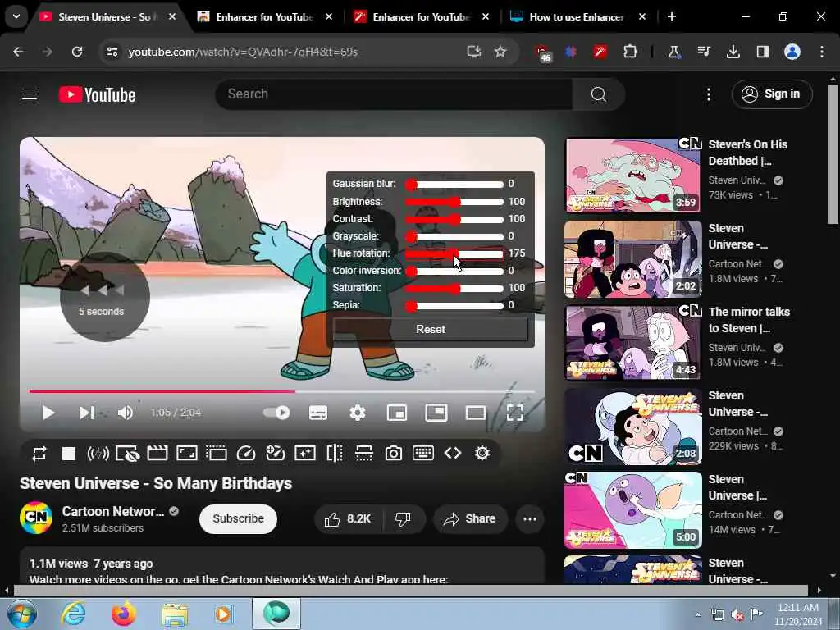The height and width of the screenshot is (630, 840).
Task: Click the search magnifier button
Action: click(x=598, y=94)
